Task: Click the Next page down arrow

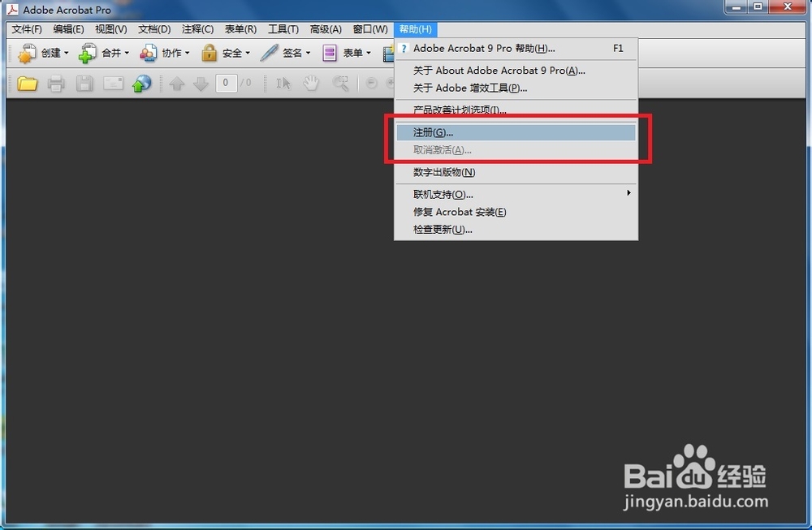Action: pos(201,84)
